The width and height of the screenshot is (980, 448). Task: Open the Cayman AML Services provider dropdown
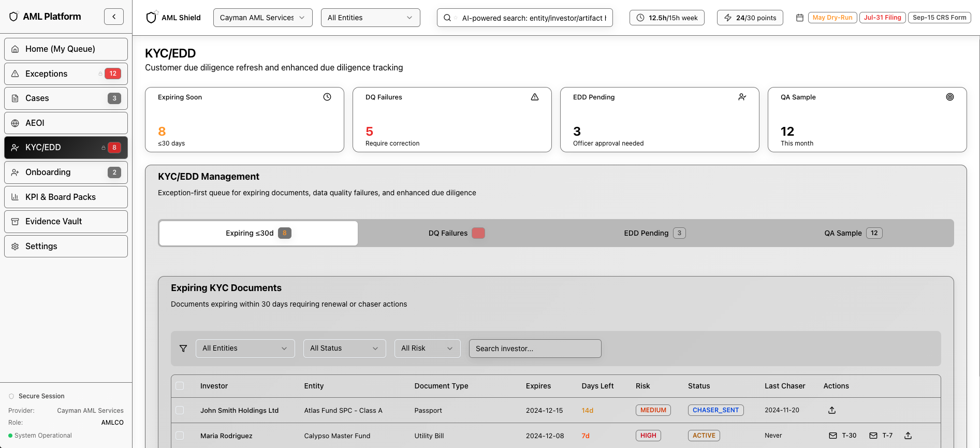262,18
